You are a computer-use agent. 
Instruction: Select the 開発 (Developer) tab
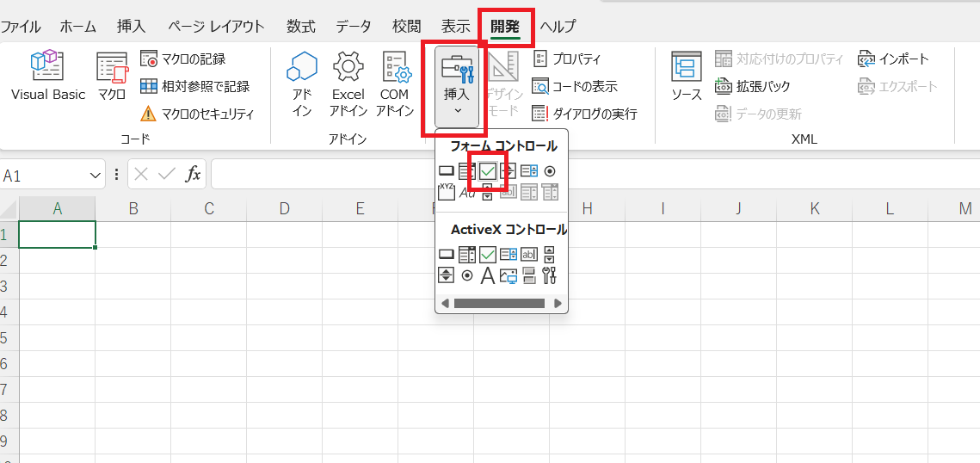pyautogui.click(x=505, y=26)
